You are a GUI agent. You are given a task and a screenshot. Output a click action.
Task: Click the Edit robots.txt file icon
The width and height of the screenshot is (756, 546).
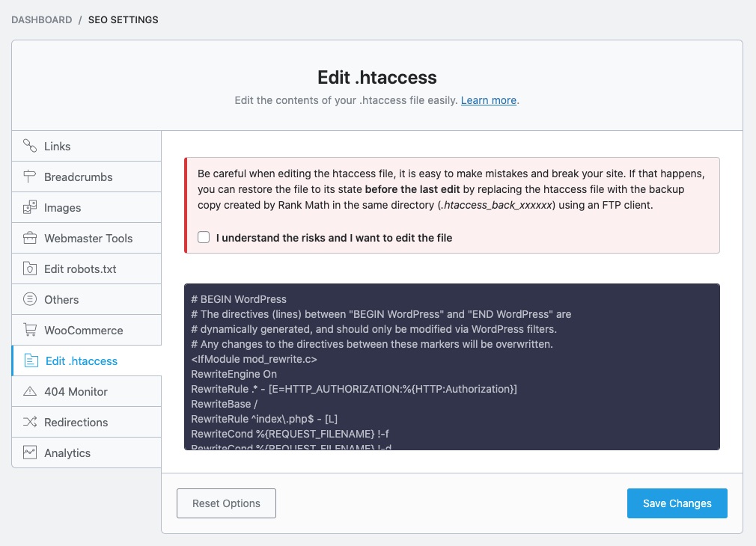[x=30, y=269]
